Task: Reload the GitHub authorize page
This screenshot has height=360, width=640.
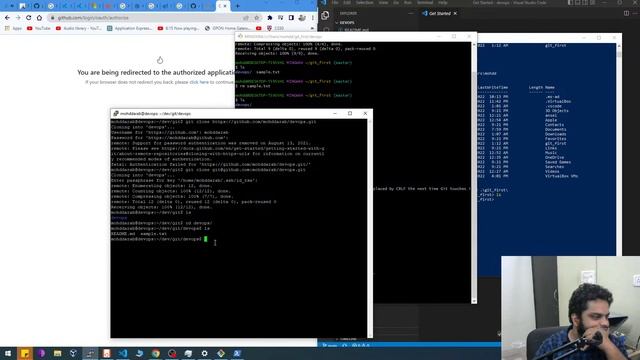Action: click(29, 18)
